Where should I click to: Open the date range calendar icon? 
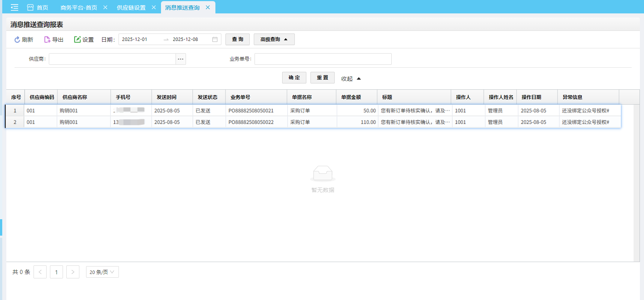click(x=215, y=39)
